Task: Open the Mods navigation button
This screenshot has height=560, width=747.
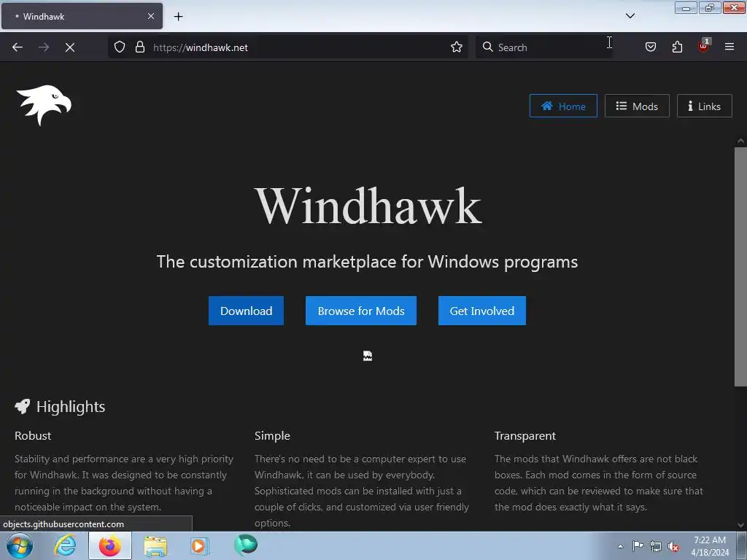Action: click(637, 106)
